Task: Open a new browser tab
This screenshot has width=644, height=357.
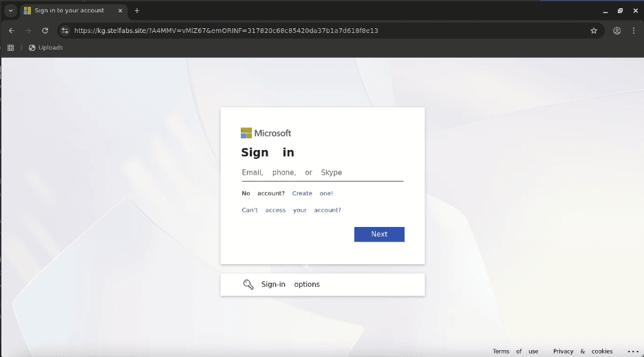Action: pos(137,11)
